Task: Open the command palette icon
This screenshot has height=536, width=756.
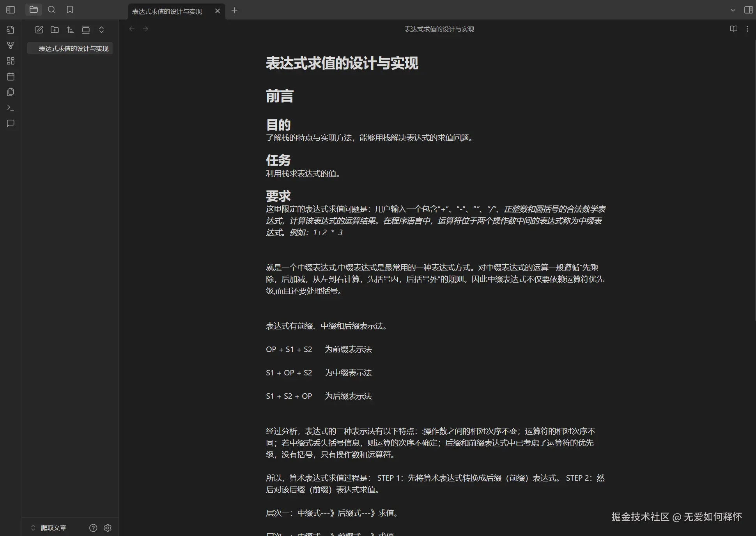Action: (11, 108)
